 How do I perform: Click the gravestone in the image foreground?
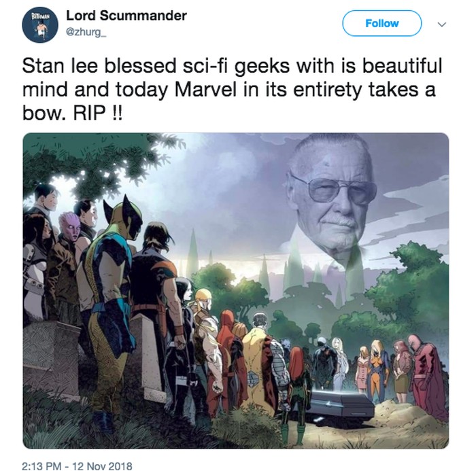[50, 360]
